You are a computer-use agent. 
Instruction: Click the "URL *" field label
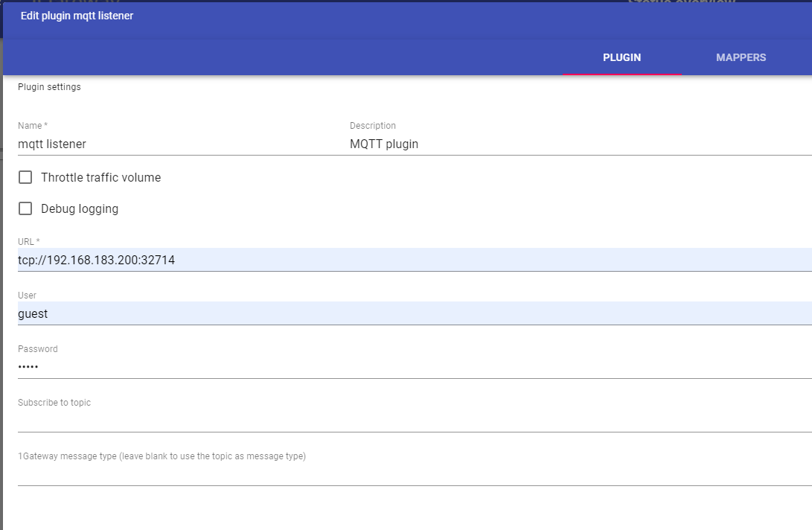click(29, 242)
